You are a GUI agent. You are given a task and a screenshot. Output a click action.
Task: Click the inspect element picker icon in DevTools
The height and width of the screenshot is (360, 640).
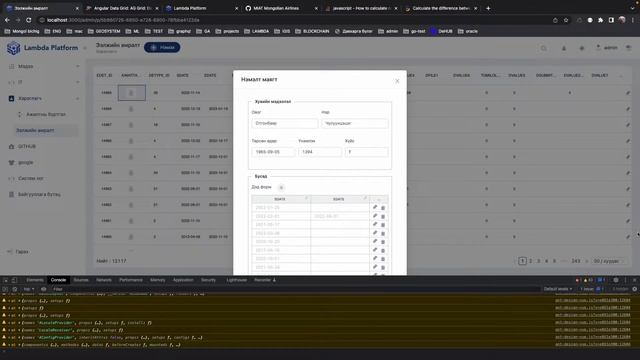[6, 280]
